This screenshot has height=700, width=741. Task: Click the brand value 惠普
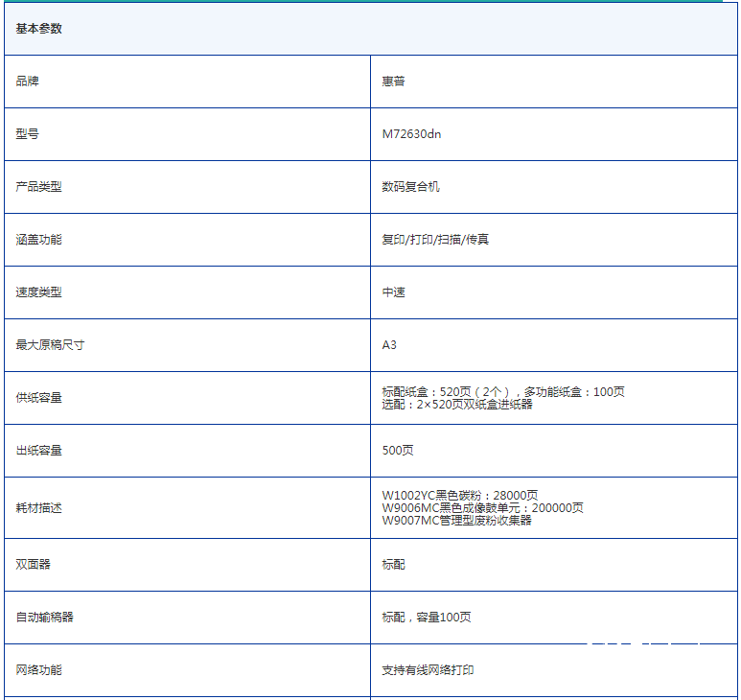(x=393, y=82)
